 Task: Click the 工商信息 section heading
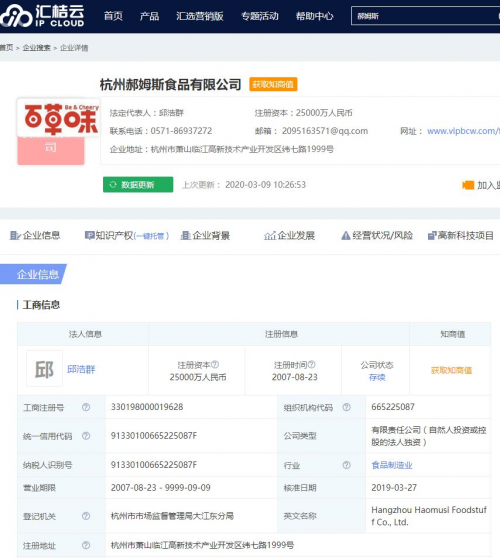coord(41,305)
